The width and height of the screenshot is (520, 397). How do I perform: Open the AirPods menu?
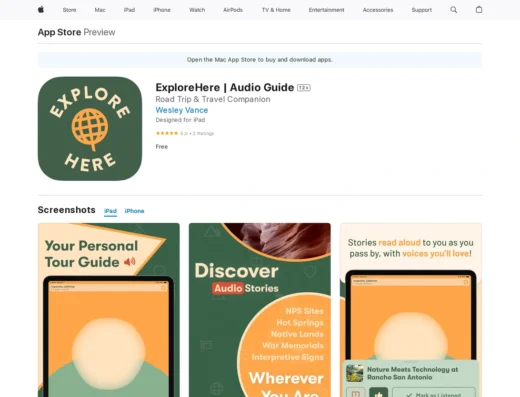(x=233, y=10)
